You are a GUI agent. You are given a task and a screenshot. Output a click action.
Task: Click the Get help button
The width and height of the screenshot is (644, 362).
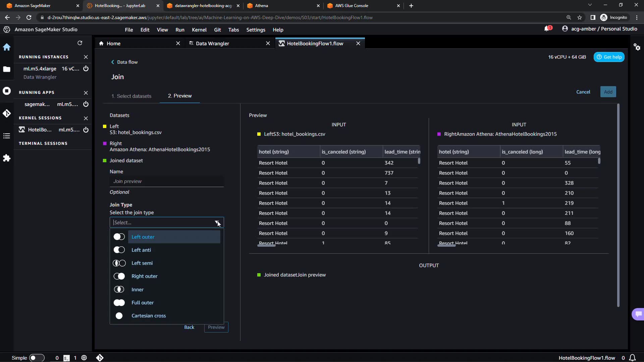pos(609,57)
